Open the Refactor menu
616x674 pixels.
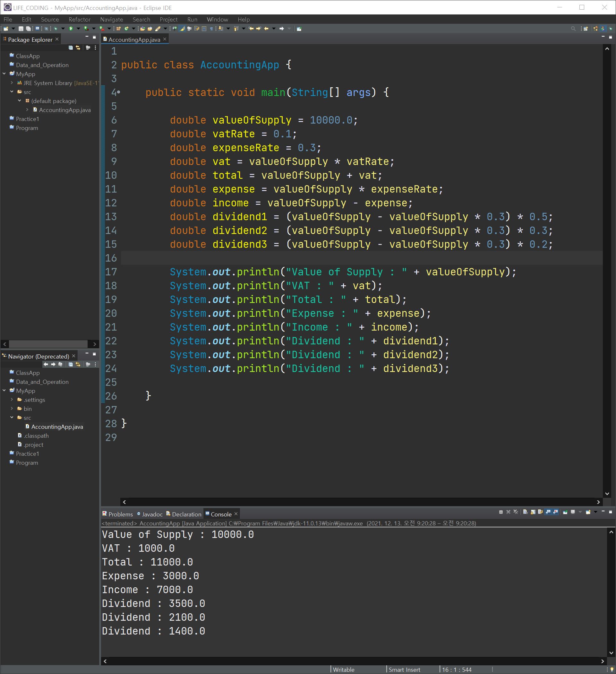[x=79, y=19]
